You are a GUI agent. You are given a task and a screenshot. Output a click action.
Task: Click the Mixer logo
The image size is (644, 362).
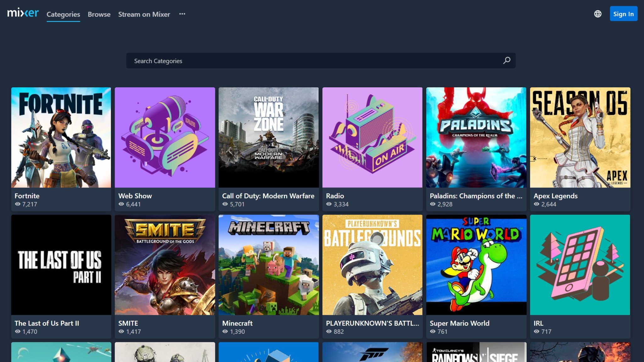coord(23,13)
